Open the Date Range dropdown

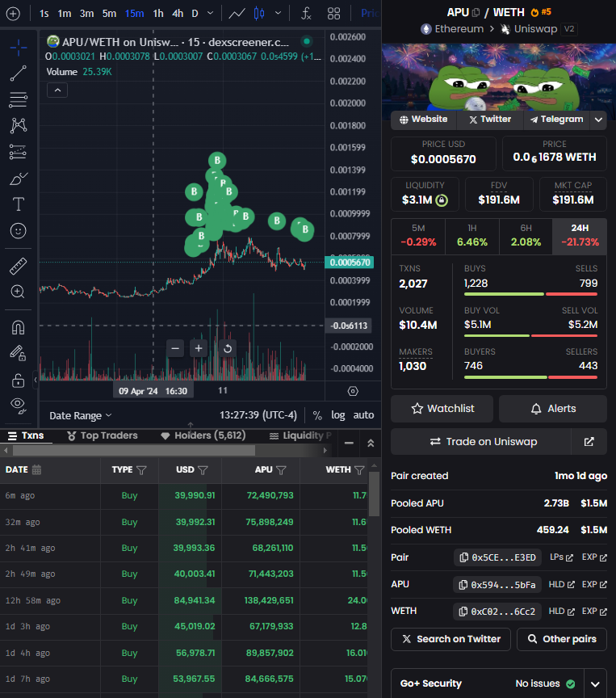click(81, 415)
